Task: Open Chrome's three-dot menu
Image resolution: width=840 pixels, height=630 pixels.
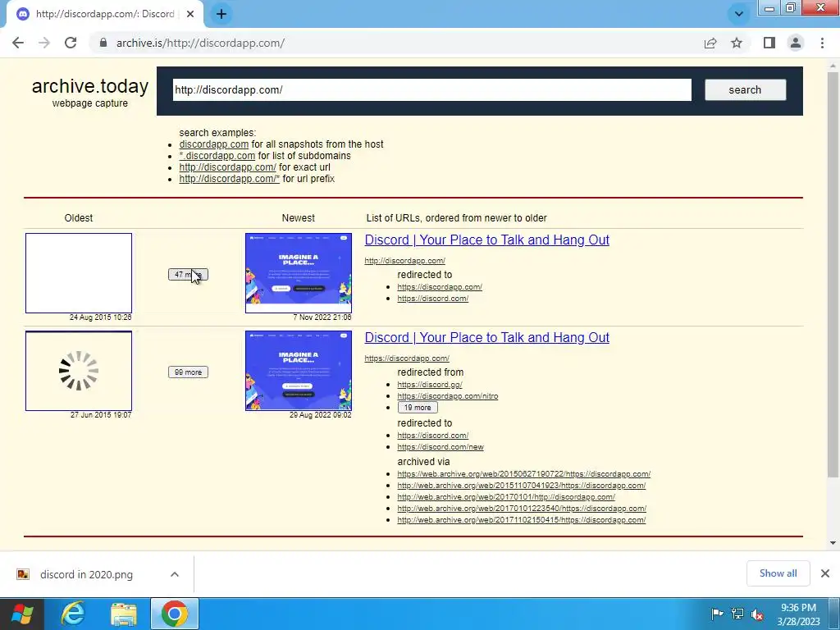Action: point(822,43)
